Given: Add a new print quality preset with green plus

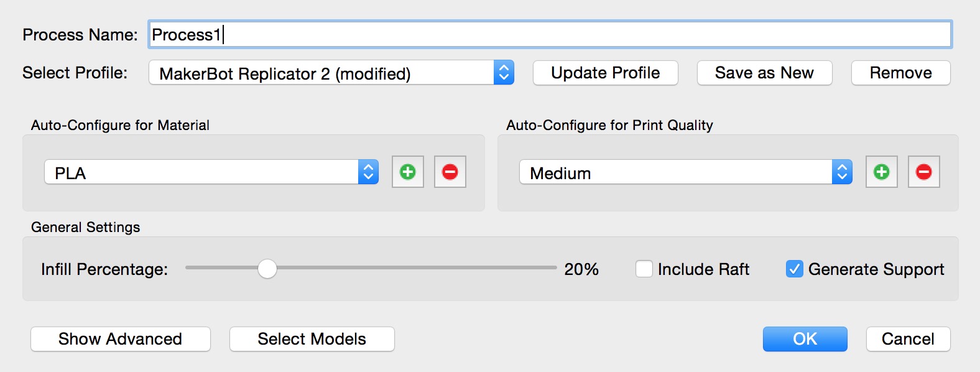Looking at the screenshot, I should coord(881,172).
